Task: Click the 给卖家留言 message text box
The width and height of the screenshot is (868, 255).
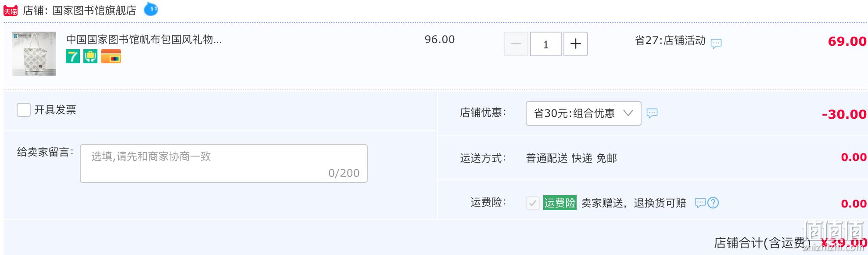Action: click(x=224, y=164)
